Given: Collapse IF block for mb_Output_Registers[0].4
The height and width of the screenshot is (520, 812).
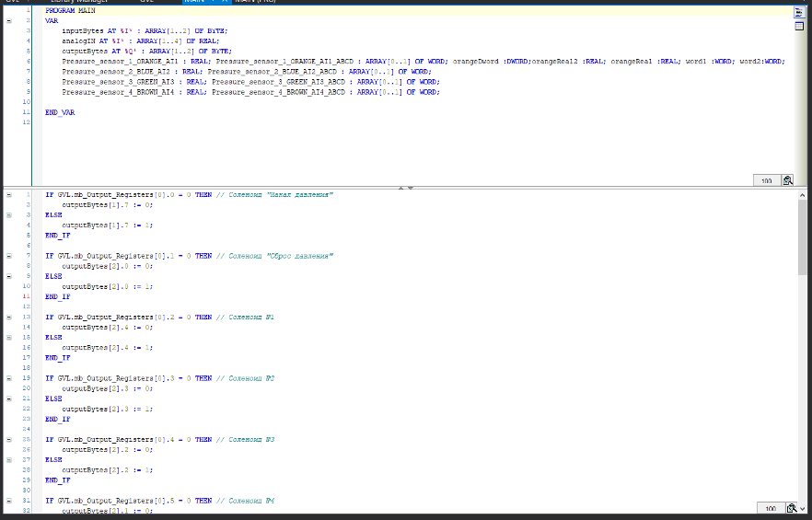Looking at the screenshot, I should coord(9,439).
